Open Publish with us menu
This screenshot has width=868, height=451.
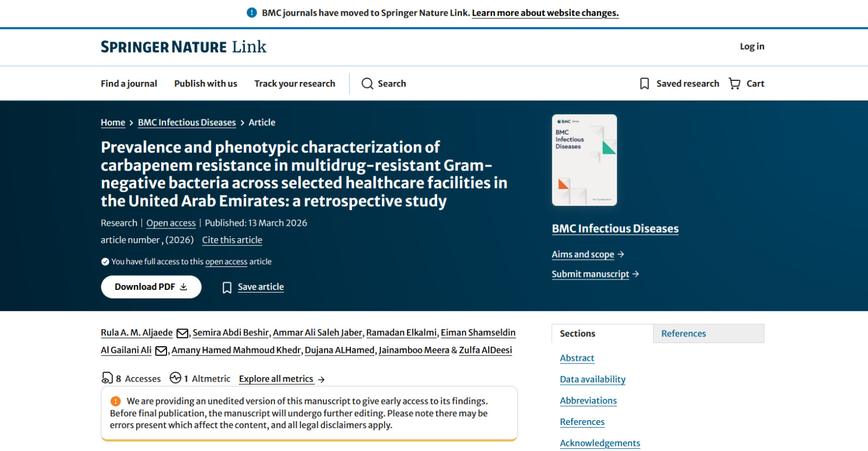point(206,84)
